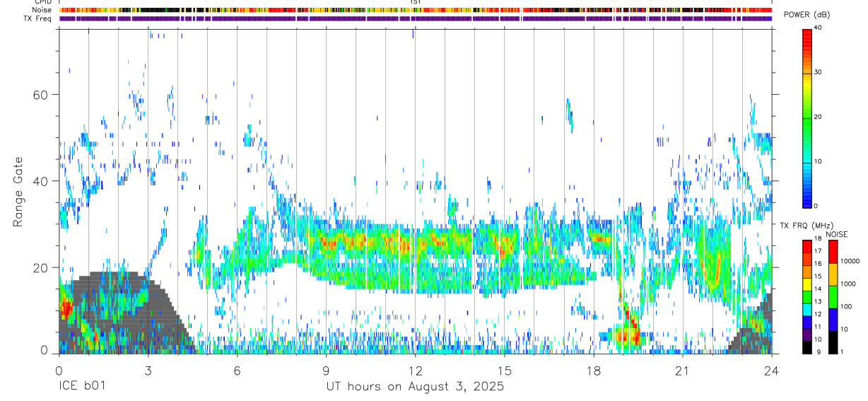Click the '151' CPID value at top
The width and height of the screenshot is (868, 401).
coord(416,2)
